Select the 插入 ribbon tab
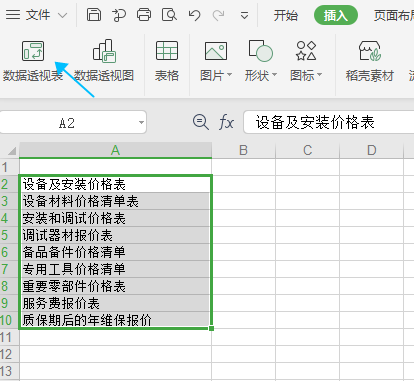The height and width of the screenshot is (381, 414). (x=336, y=15)
